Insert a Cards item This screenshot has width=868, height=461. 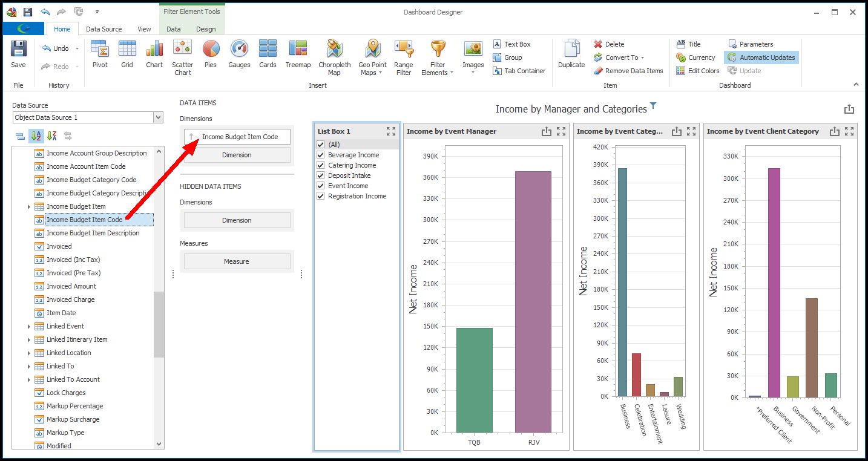[x=268, y=54]
